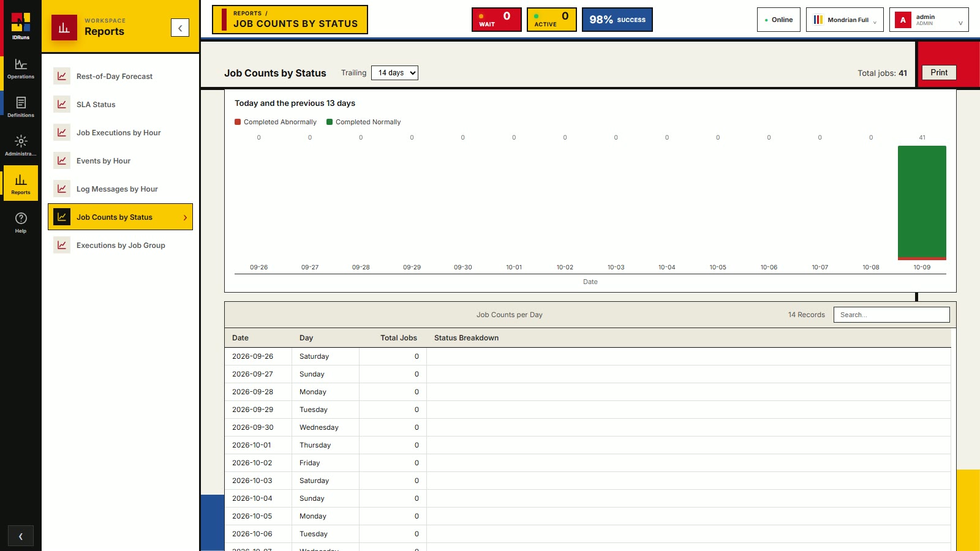Click the IDRuns logo icon

coord(21,22)
